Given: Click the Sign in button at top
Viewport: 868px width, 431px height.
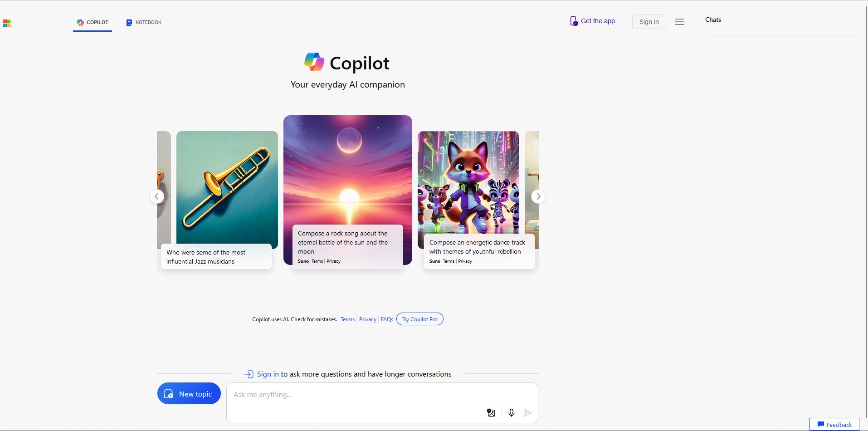Looking at the screenshot, I should (649, 22).
